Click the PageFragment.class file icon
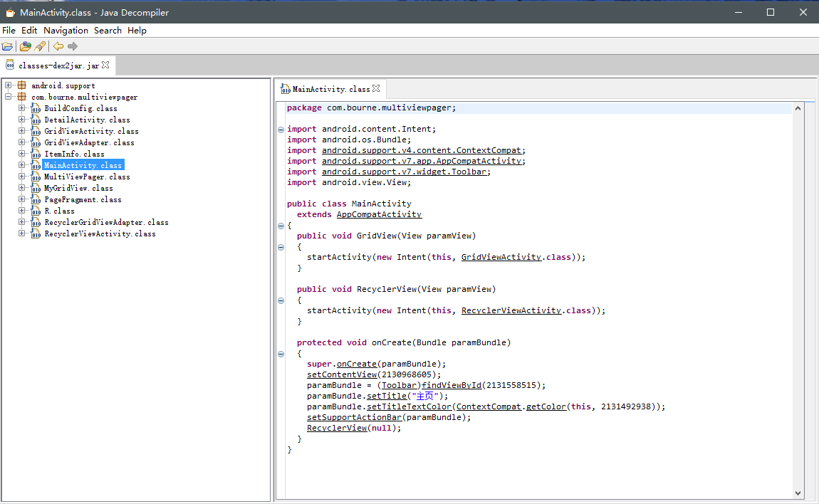Screen dimensions: 819x504 36,199
